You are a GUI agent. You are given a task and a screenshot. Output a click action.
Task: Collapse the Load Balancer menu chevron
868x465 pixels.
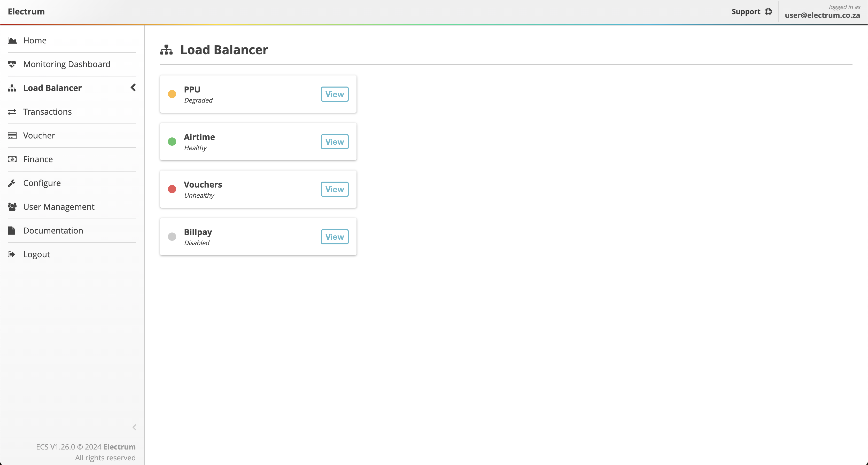click(x=133, y=88)
